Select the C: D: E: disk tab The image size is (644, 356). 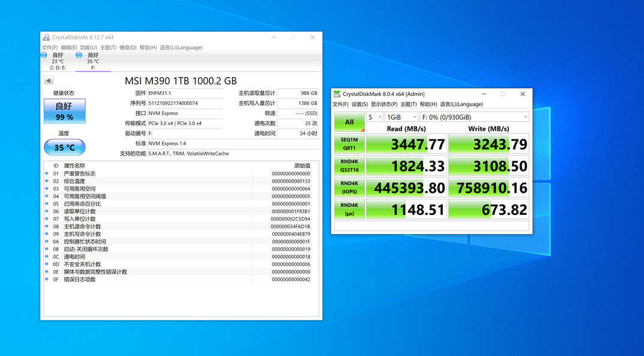pos(58,61)
